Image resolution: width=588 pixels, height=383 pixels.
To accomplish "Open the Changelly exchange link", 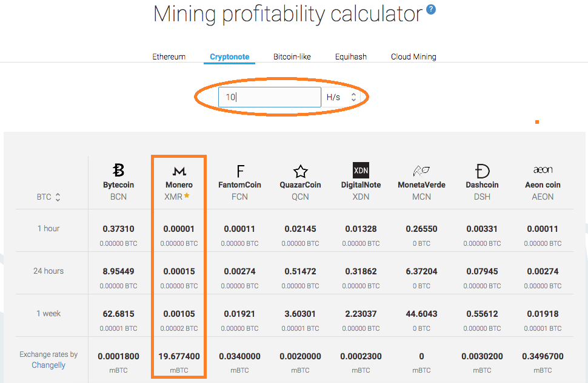I will click(48, 365).
